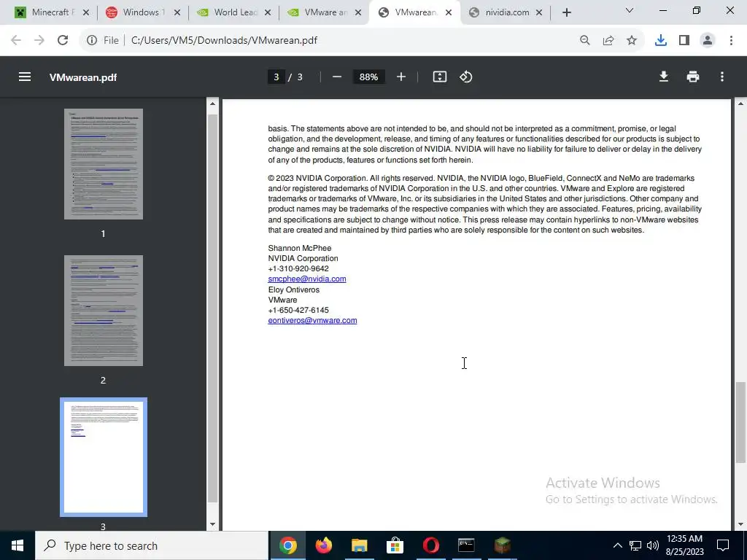This screenshot has height=560, width=747.
Task: Open the notification center icon
Action: pos(723,545)
